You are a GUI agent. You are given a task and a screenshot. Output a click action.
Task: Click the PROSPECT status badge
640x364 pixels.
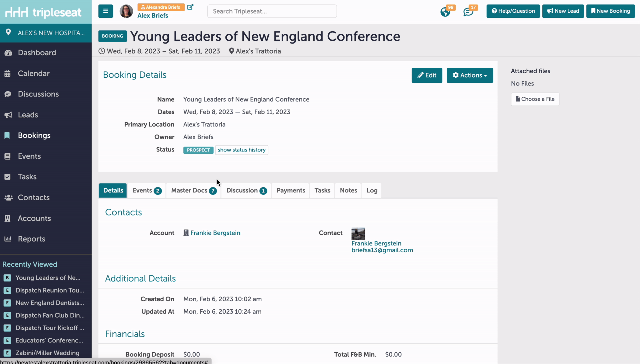click(x=198, y=150)
